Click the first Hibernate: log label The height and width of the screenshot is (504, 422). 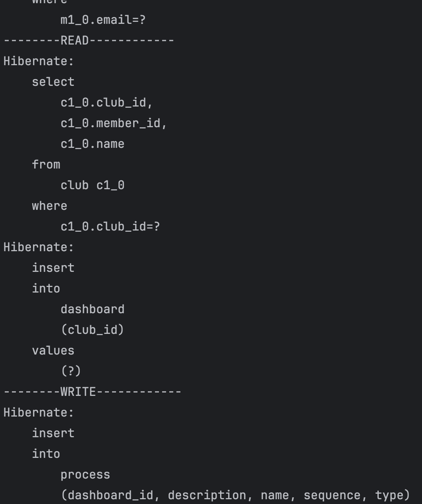[39, 61]
